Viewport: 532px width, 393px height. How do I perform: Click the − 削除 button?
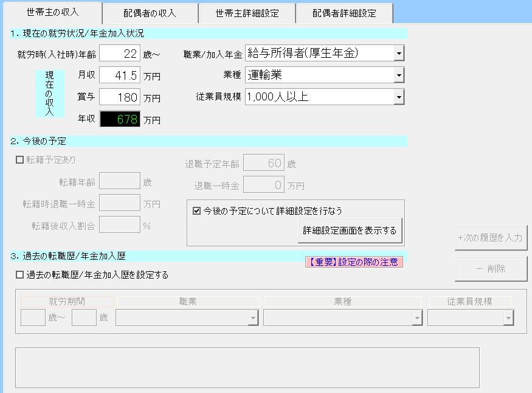[491, 268]
